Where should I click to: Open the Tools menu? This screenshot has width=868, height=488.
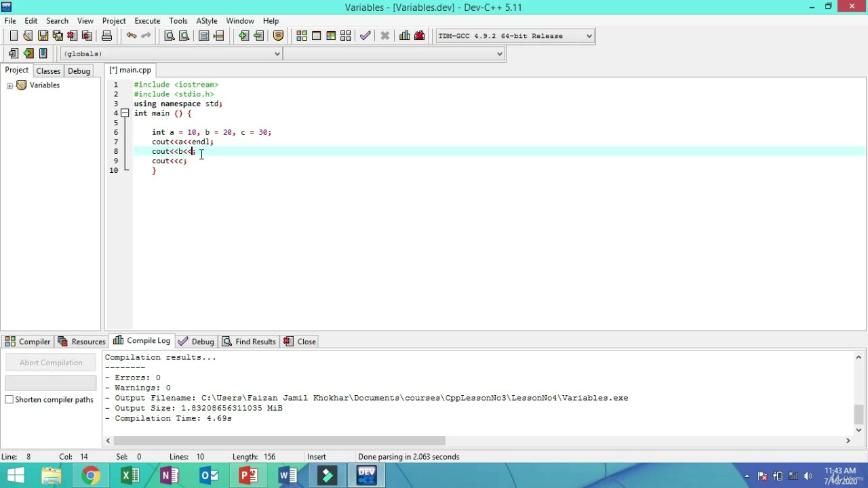(x=178, y=21)
